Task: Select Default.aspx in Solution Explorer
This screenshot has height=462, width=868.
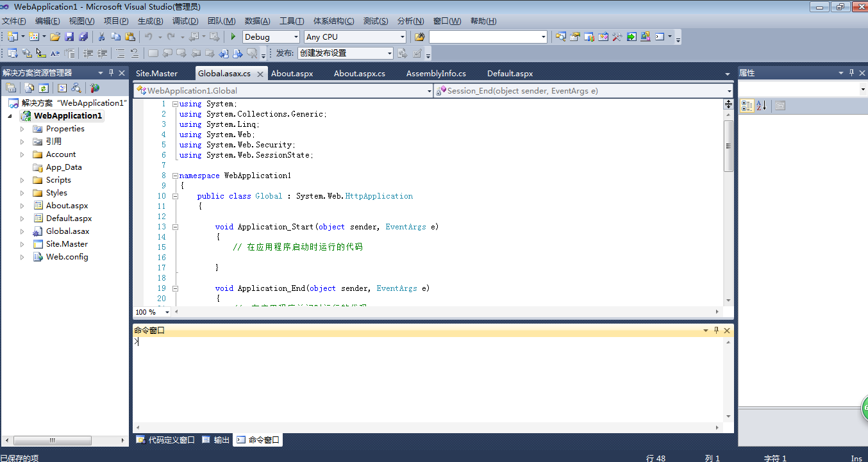Action: click(x=69, y=219)
